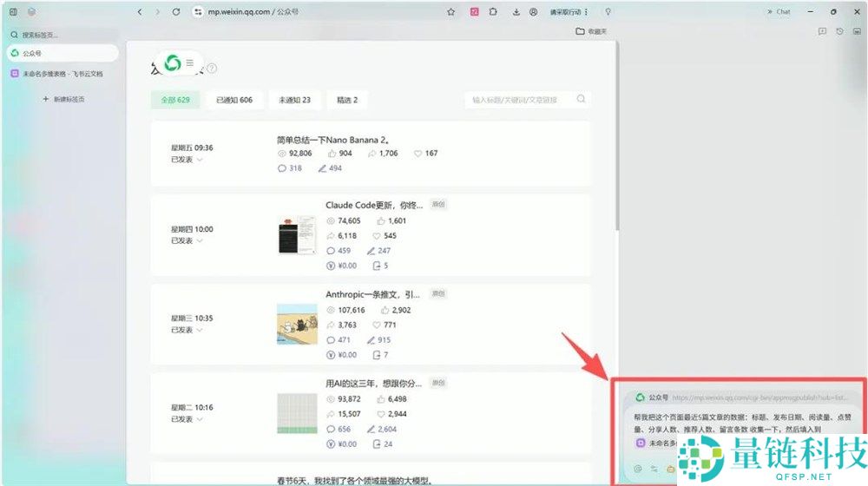This screenshot has width=868, height=486.
Task: Click the forward-count icon showing 24
Action: click(x=377, y=444)
